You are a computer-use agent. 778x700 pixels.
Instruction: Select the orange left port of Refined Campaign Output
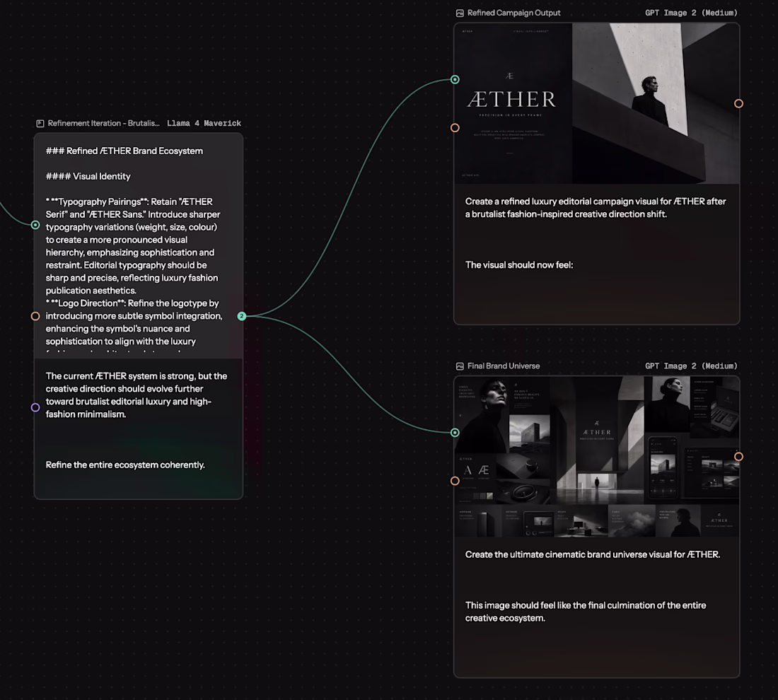coord(455,128)
